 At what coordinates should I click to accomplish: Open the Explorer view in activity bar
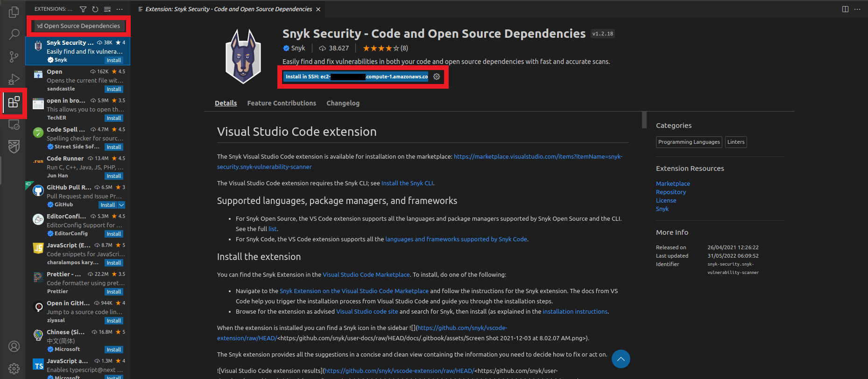pyautogui.click(x=14, y=12)
